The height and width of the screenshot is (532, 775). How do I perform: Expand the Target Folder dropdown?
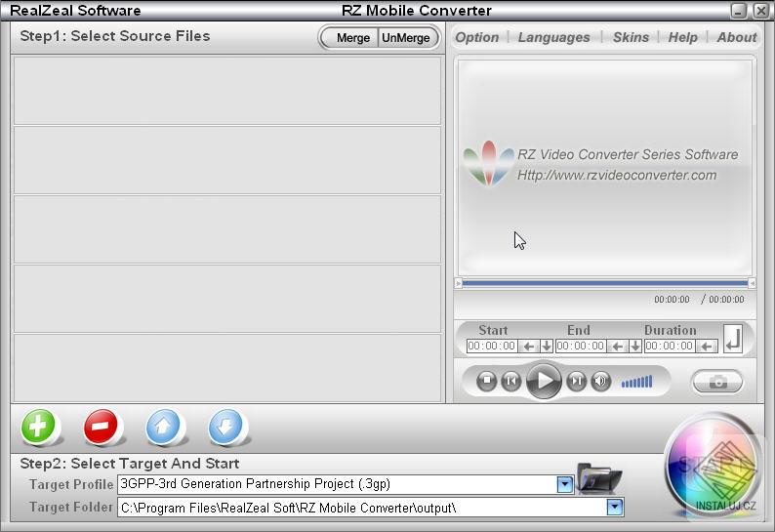click(614, 507)
